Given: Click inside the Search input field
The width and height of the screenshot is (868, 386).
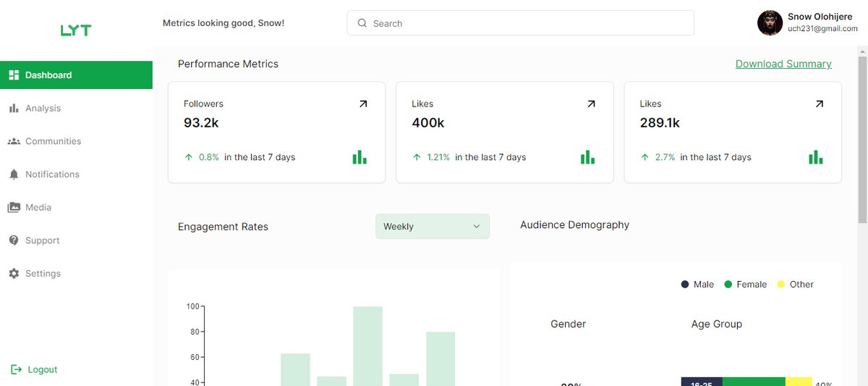Looking at the screenshot, I should [x=521, y=23].
